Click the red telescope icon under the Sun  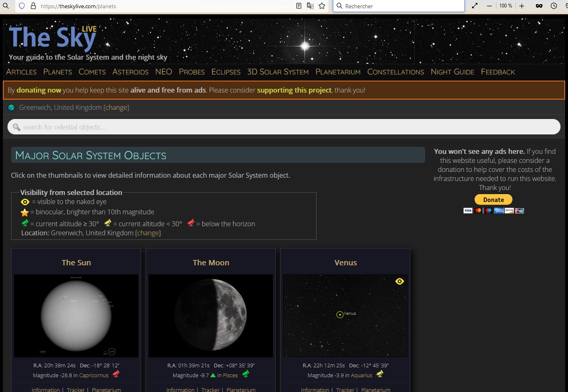click(x=116, y=374)
